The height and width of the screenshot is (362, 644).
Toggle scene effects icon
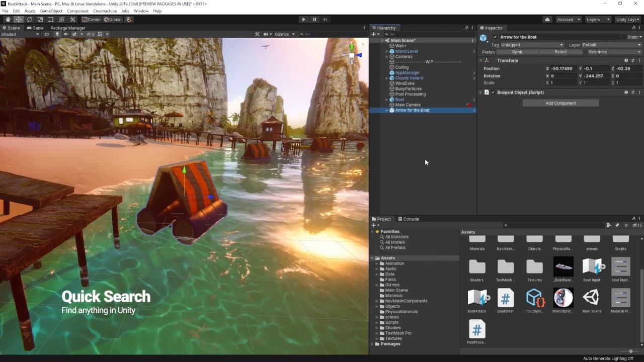tap(75, 34)
